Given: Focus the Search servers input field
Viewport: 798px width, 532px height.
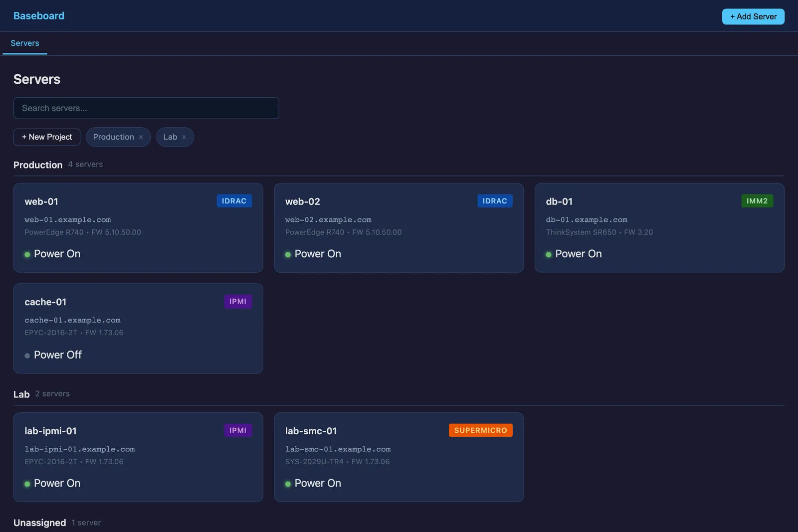Looking at the screenshot, I should [146, 108].
